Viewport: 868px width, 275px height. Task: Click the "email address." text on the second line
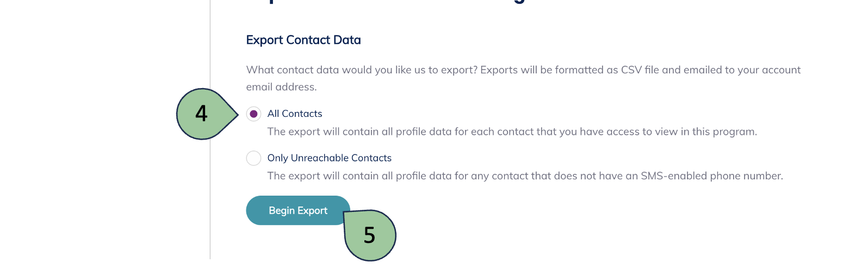click(281, 87)
